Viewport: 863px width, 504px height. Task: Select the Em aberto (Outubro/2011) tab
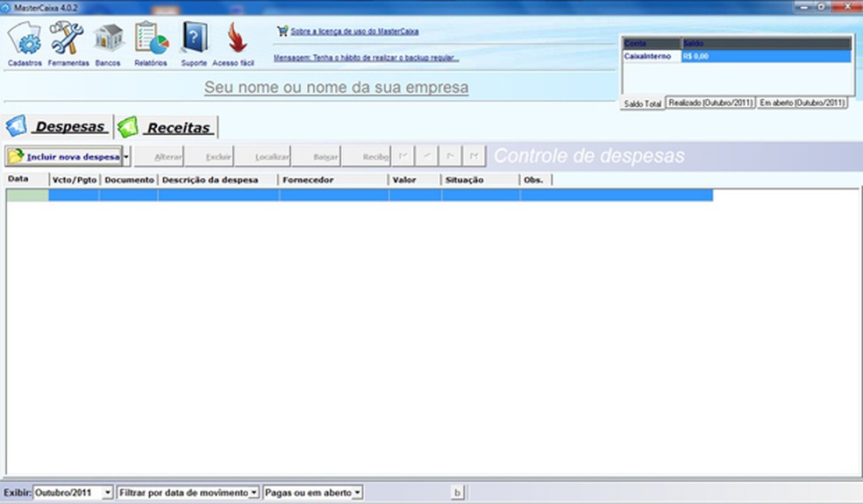(802, 103)
